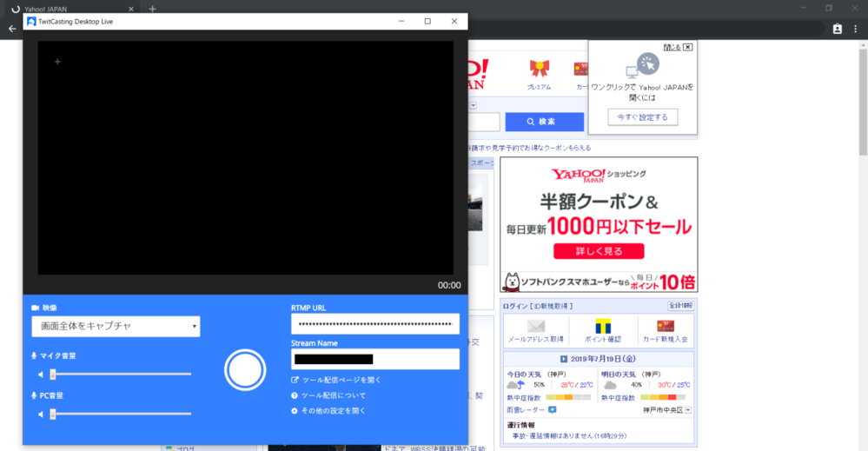
Task: Click the 00:00 broadcast timer
Action: tap(449, 286)
